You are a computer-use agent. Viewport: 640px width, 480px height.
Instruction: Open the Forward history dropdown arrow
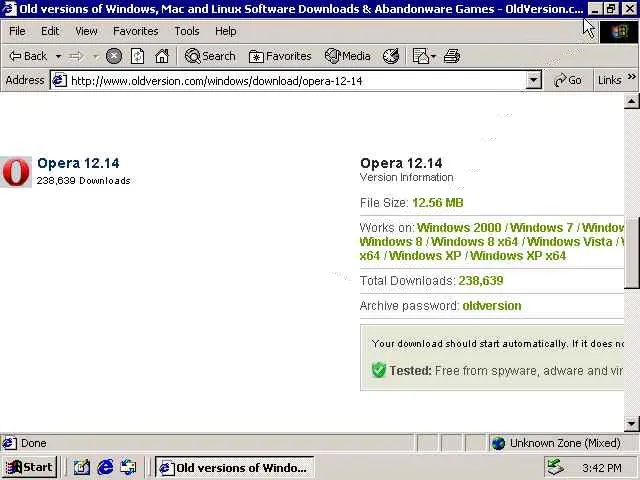(96, 56)
